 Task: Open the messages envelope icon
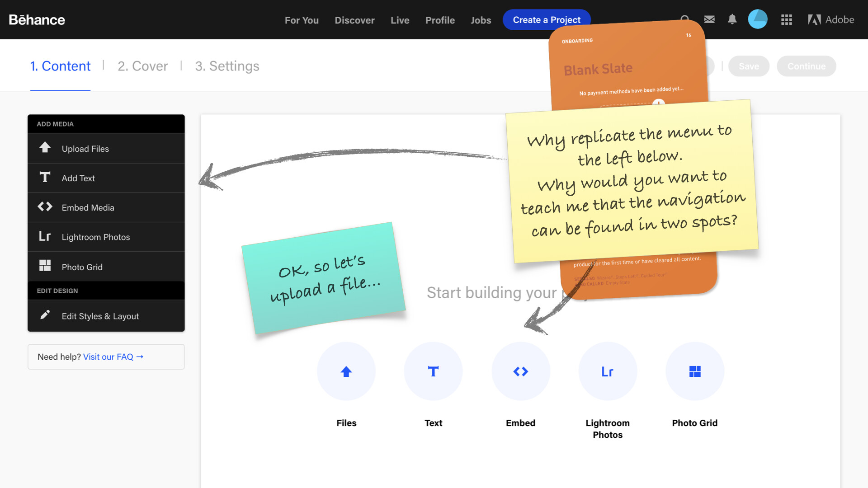[x=709, y=19]
